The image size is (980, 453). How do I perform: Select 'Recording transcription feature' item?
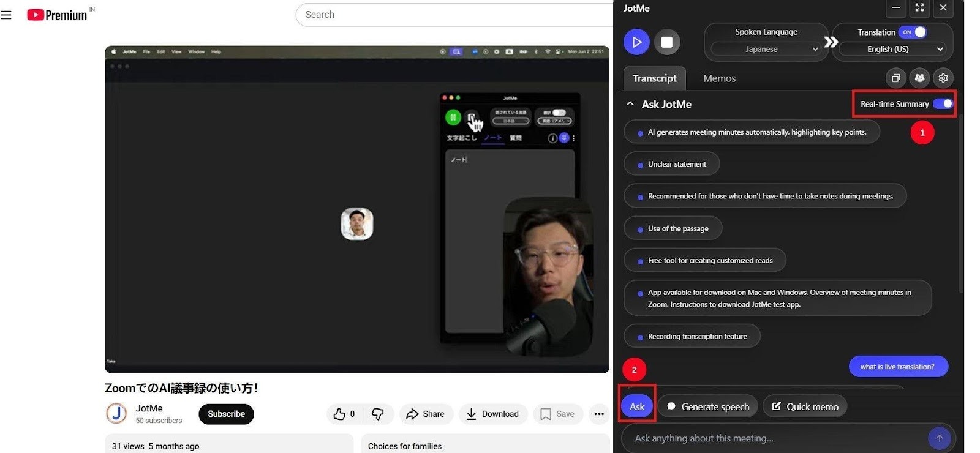tap(692, 337)
